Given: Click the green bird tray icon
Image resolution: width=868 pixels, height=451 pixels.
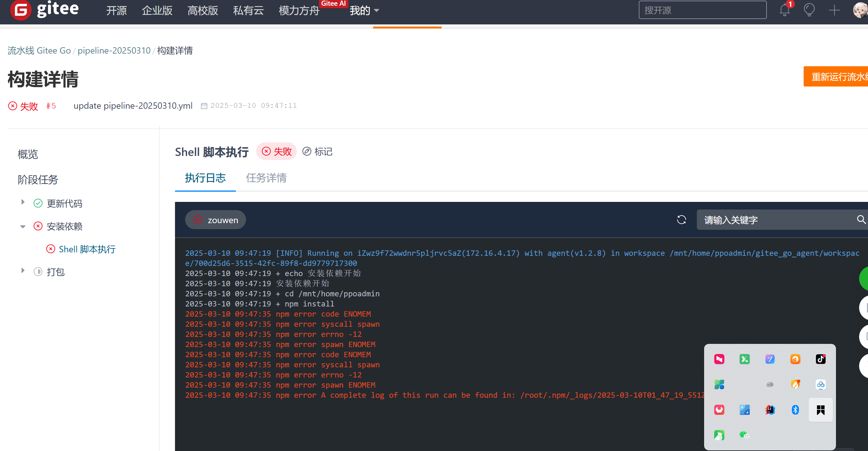Looking at the screenshot, I should coord(719,435).
